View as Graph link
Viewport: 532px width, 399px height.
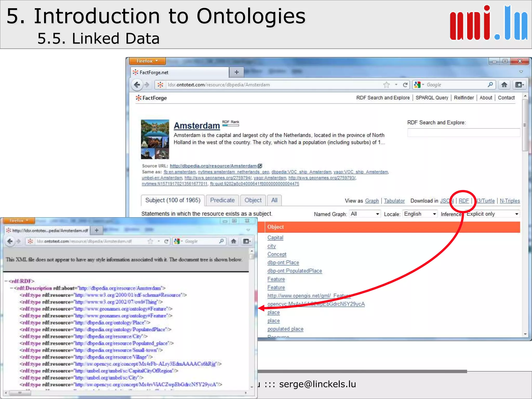click(372, 201)
